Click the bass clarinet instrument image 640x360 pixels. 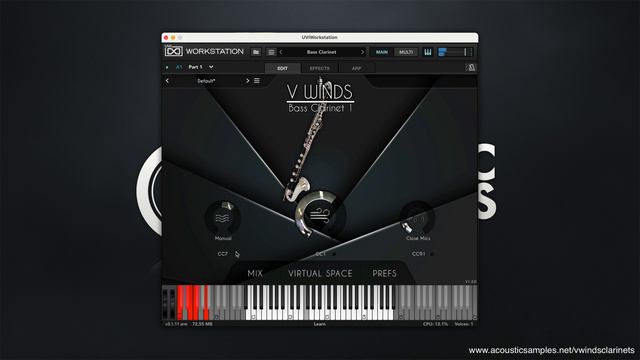click(303, 141)
